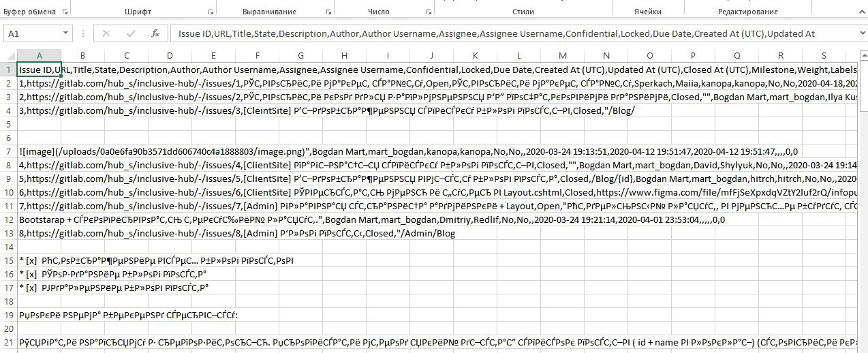
Task: Click the Стили ribbon group label
Action: pyautogui.click(x=523, y=12)
